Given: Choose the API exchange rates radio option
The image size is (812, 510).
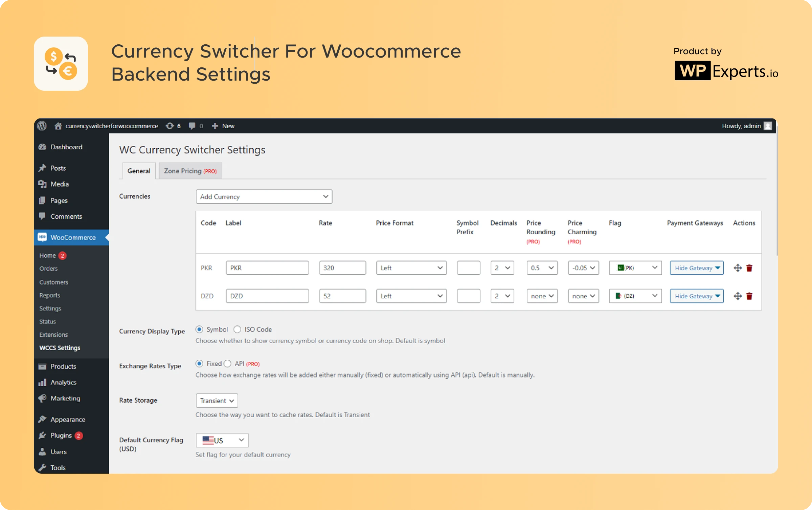Looking at the screenshot, I should [x=228, y=364].
